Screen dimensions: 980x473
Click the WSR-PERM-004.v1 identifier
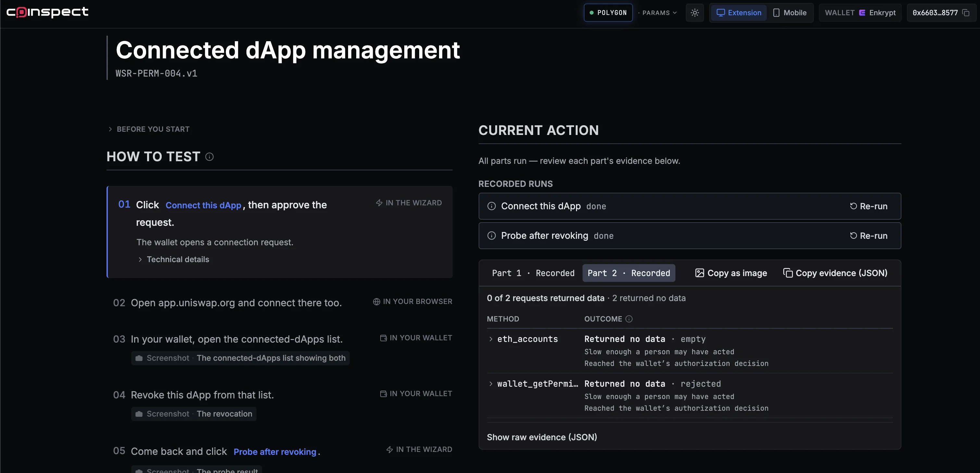pos(157,73)
